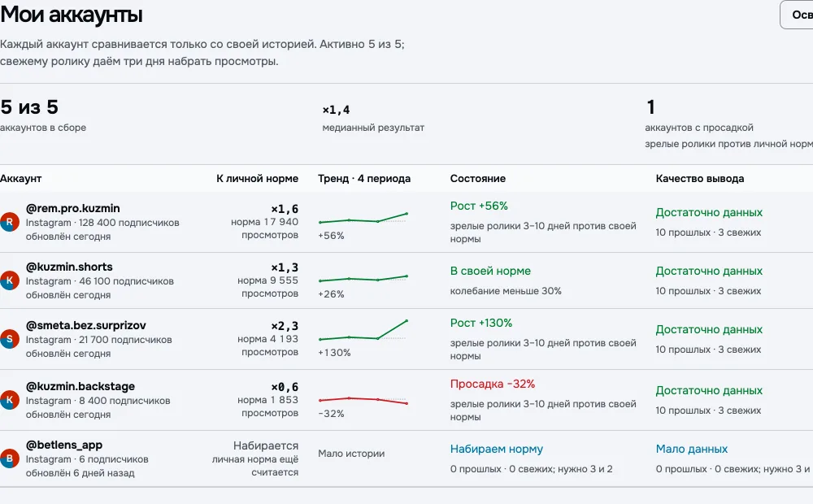Click "колебание меньше 30%" in the @kuzmin.shorts row

coord(506,291)
